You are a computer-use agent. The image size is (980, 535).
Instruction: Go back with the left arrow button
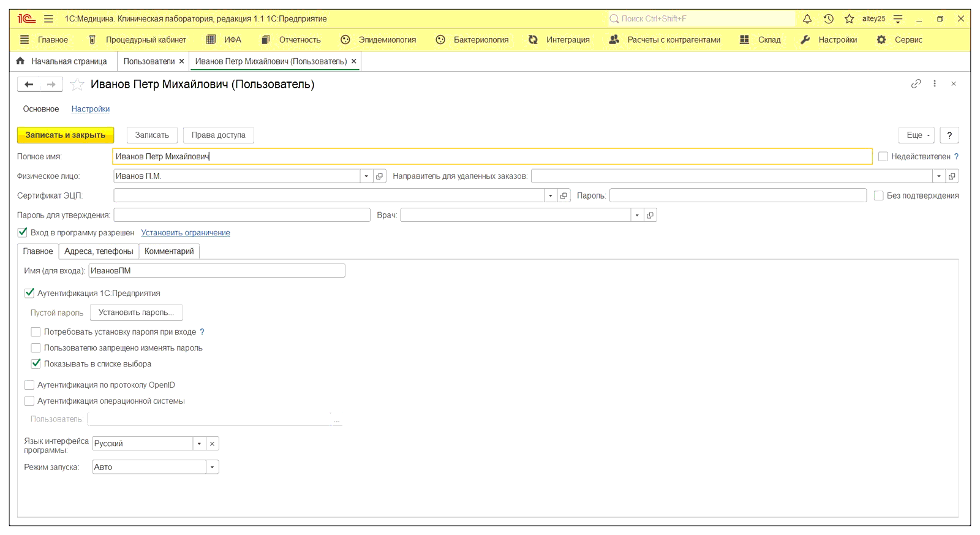pos(29,85)
